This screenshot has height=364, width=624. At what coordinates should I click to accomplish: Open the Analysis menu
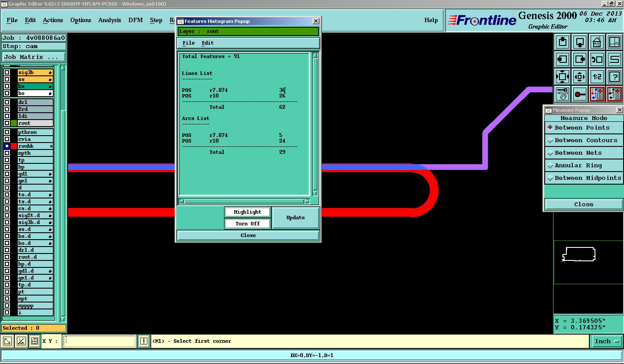[x=110, y=20]
